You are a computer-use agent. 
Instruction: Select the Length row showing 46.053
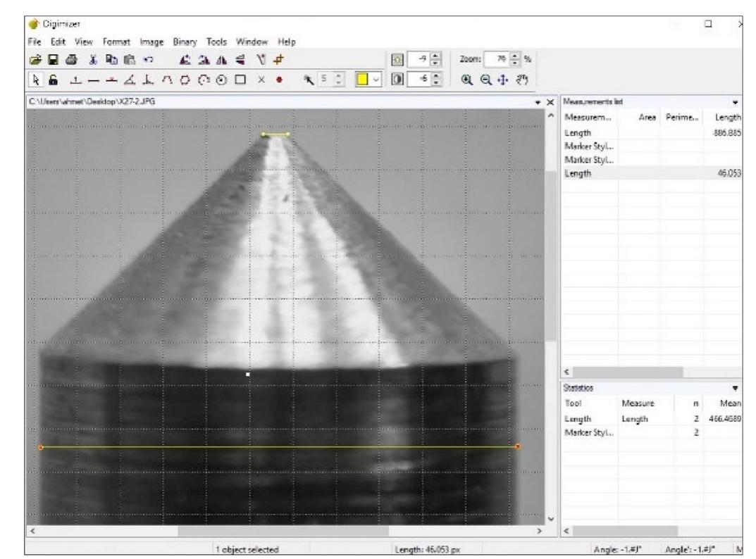pos(652,173)
